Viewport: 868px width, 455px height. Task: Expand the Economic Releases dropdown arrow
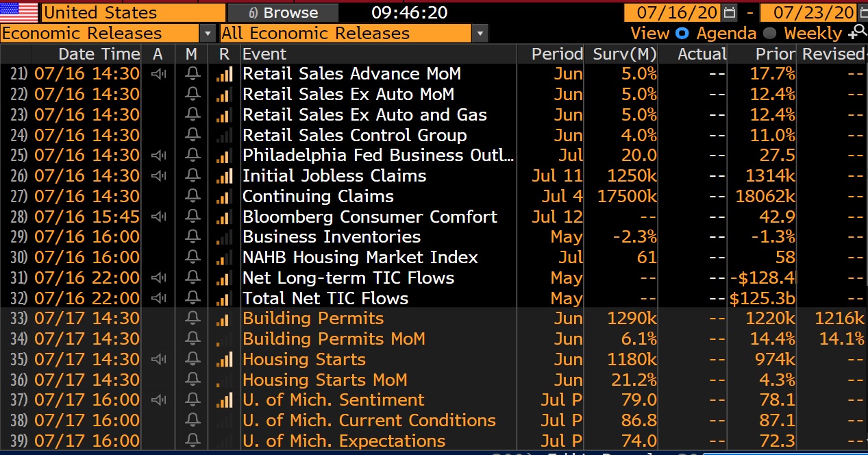click(208, 33)
